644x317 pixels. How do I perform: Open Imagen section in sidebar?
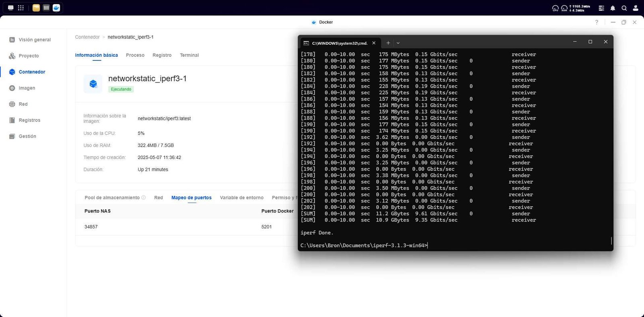click(x=27, y=88)
